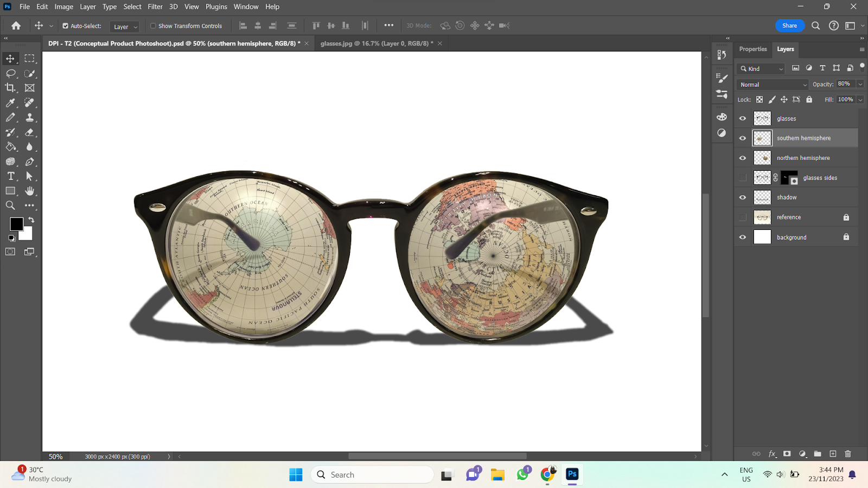Viewport: 868px width, 488px height.
Task: Select the Frame tool
Action: (29, 88)
